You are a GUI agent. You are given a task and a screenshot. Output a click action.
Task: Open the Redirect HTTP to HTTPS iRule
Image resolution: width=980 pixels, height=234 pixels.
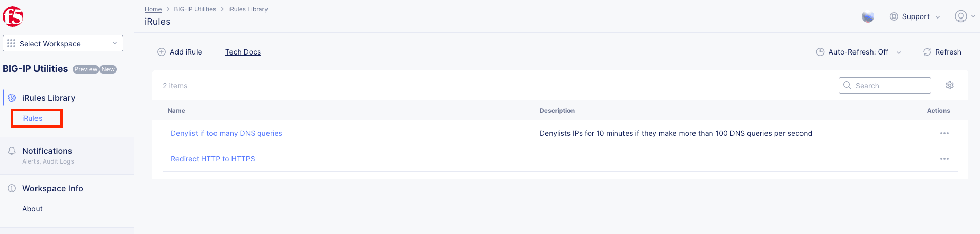pyautogui.click(x=213, y=159)
